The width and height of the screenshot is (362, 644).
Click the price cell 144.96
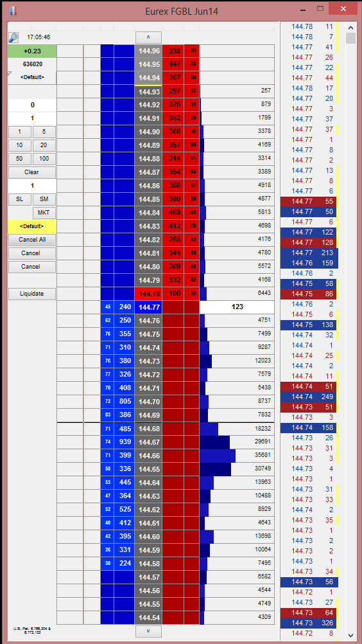pos(148,51)
